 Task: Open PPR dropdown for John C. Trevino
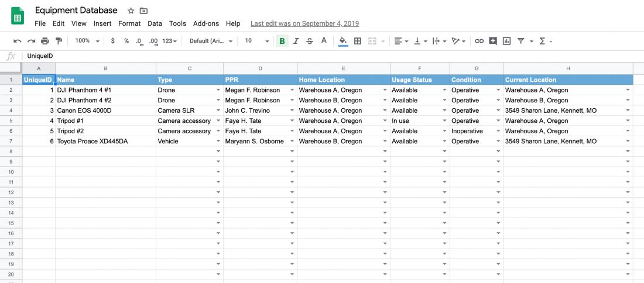292,111
